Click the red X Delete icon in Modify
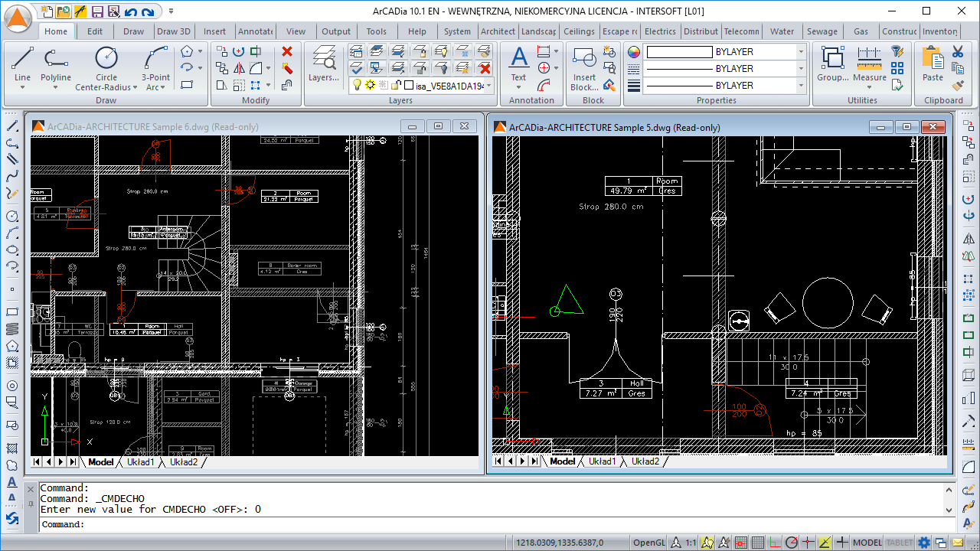 [287, 51]
